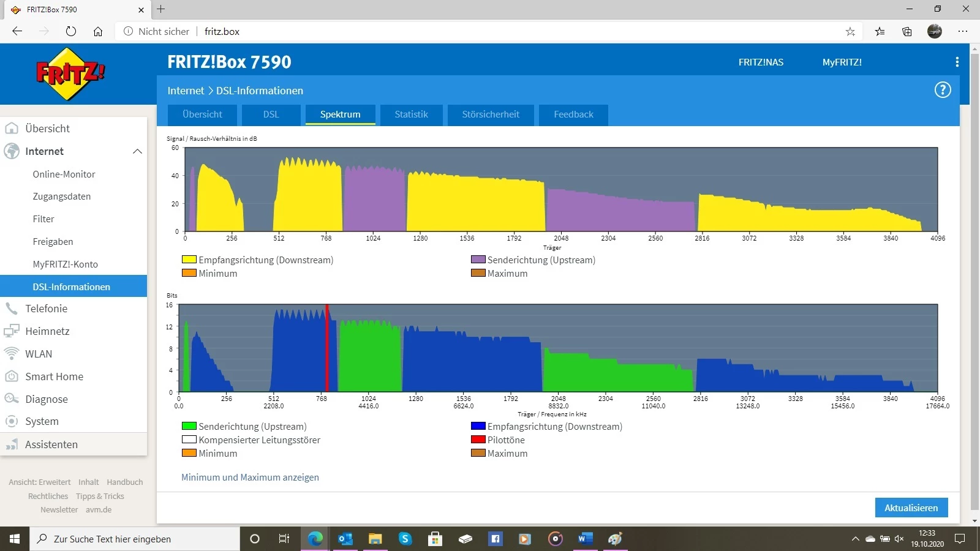
Task: Go back with the browser back arrow
Action: 17,31
